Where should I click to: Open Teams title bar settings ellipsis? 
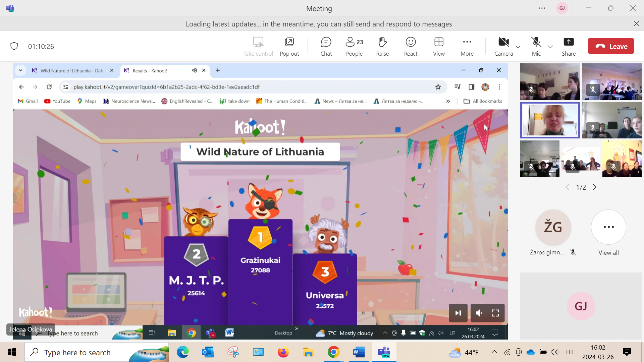[x=542, y=8]
